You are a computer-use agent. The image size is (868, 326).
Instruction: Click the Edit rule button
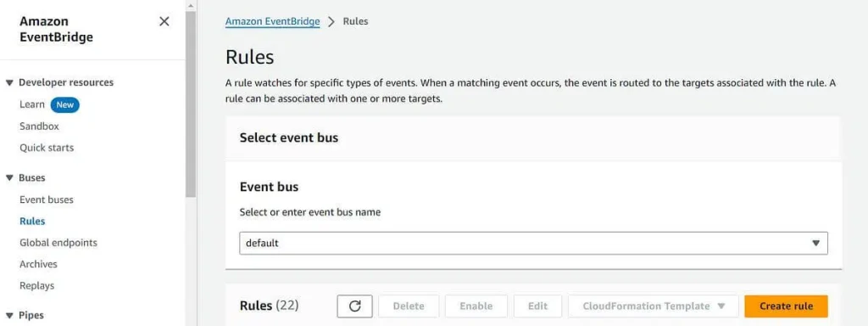coord(537,306)
